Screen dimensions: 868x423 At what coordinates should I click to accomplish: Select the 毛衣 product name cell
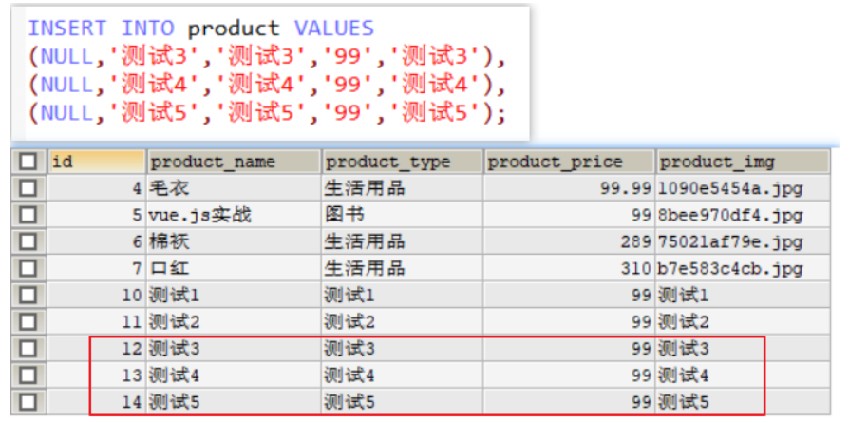(x=234, y=188)
